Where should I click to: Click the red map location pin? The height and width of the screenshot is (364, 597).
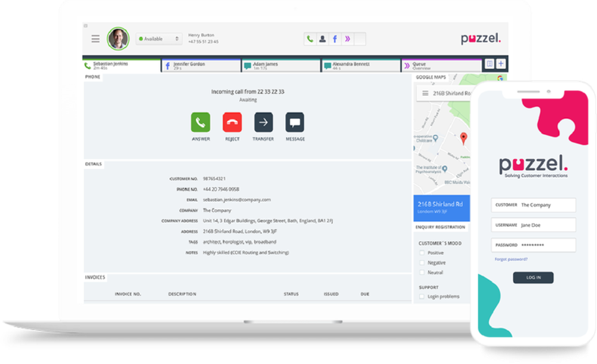(x=463, y=138)
